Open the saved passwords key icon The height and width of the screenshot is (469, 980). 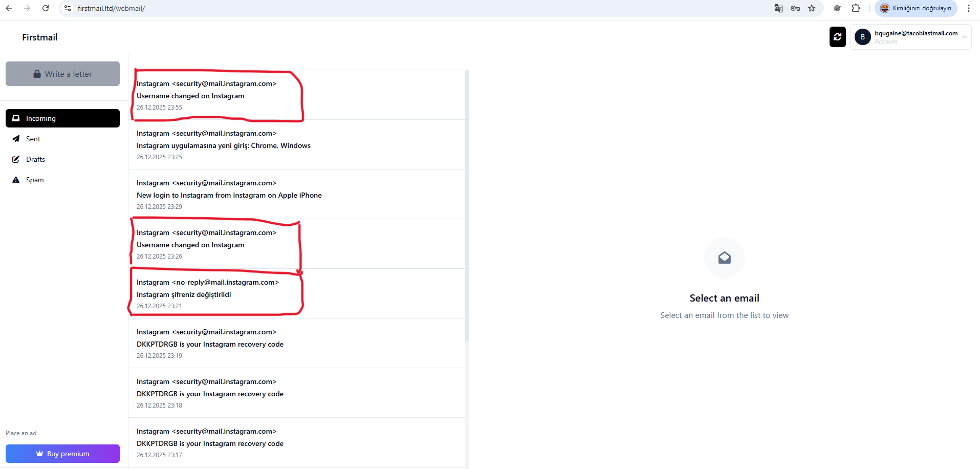tap(795, 8)
